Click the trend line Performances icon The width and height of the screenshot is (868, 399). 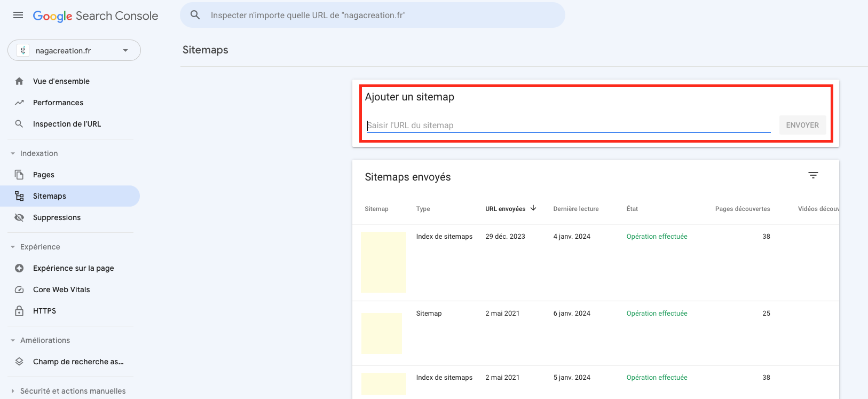tap(19, 103)
